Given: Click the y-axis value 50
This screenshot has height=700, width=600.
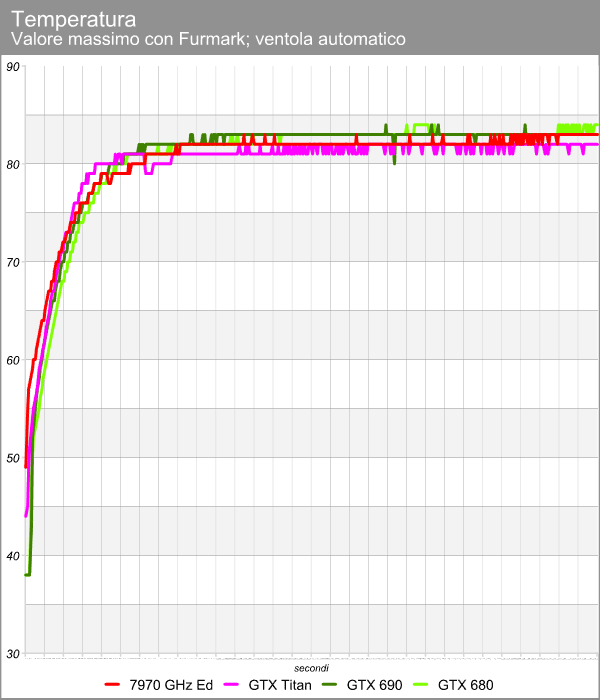Looking at the screenshot, I should [13, 458].
